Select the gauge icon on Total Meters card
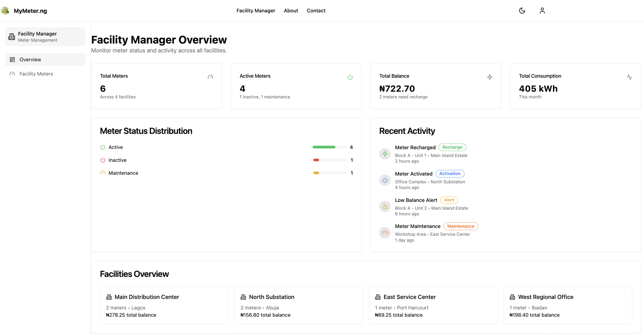Image resolution: width=644 pixels, height=335 pixels. [211, 77]
